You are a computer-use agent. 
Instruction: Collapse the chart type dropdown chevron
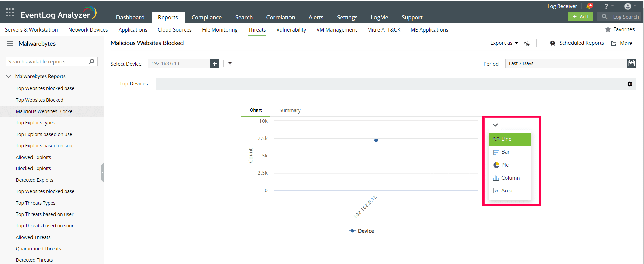click(x=495, y=125)
